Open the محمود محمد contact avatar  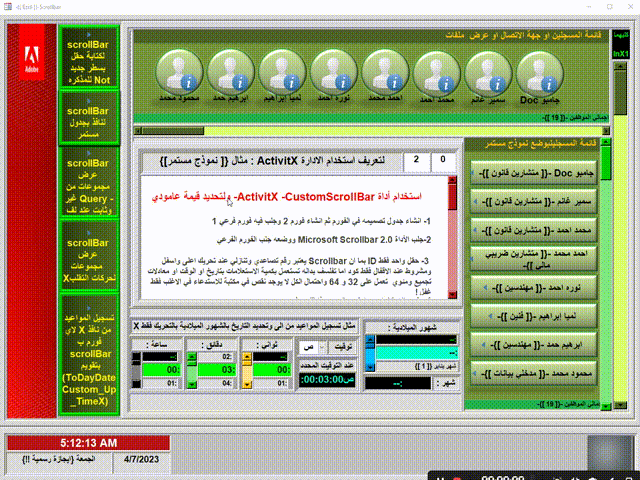180,73
